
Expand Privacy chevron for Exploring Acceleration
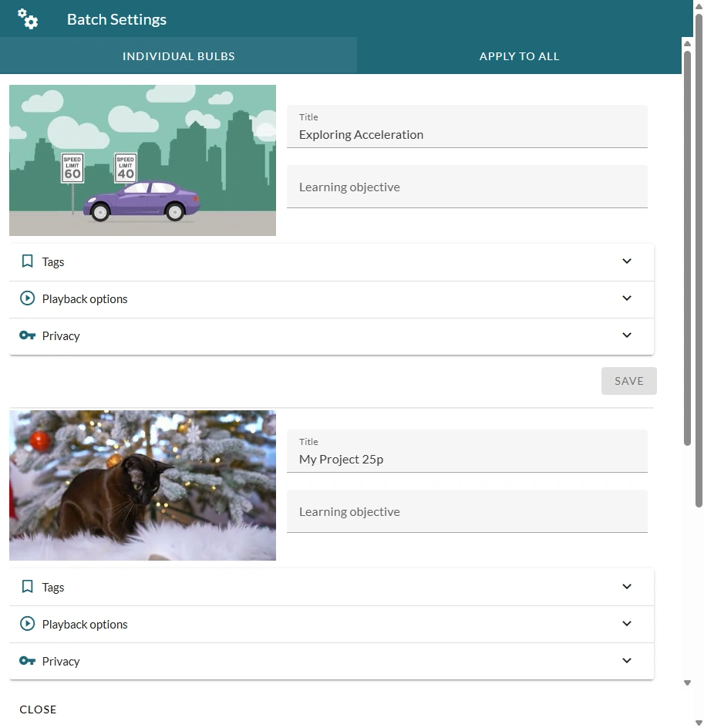(627, 335)
